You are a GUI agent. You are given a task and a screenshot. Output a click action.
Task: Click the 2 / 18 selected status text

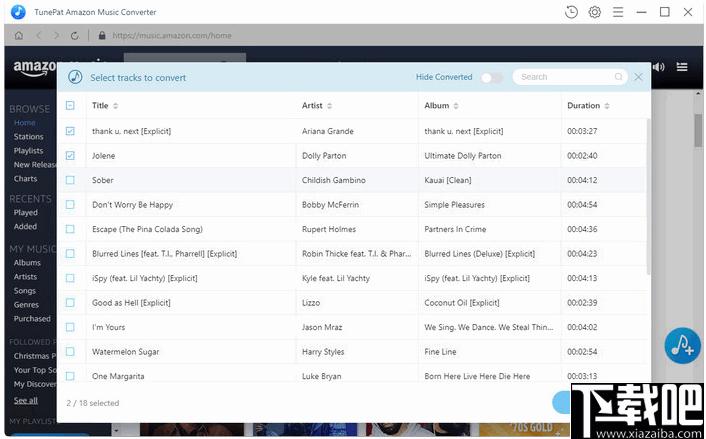click(x=93, y=403)
